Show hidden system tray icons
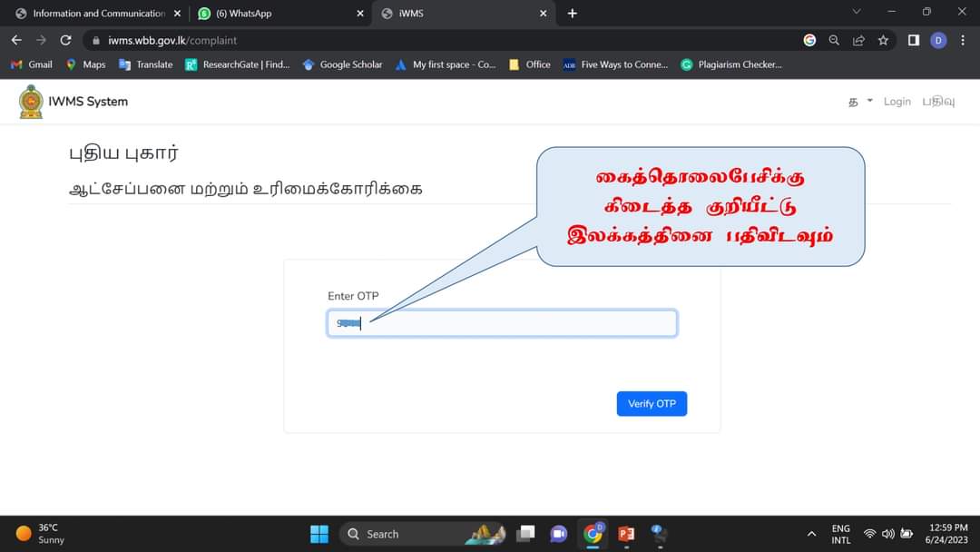This screenshot has width=980, height=552. tap(811, 534)
